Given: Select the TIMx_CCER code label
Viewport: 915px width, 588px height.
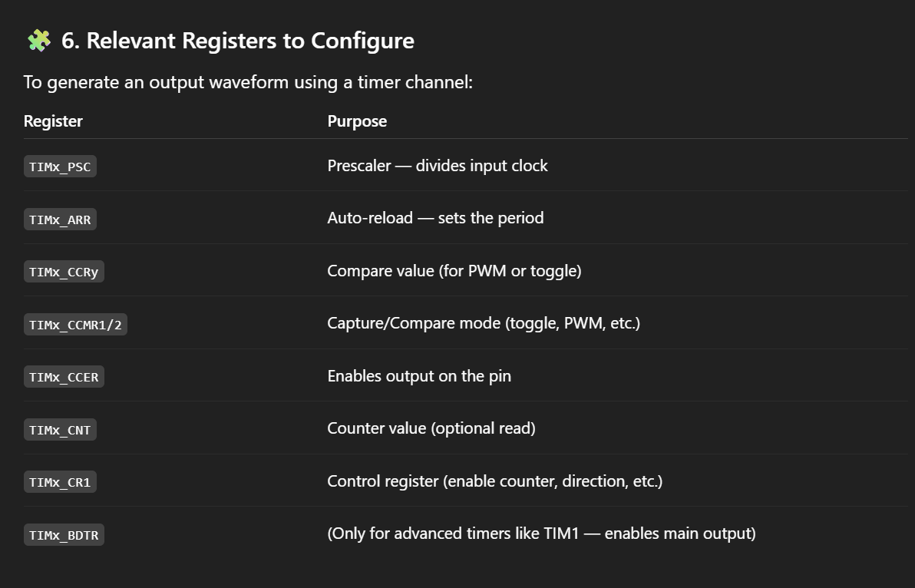Looking at the screenshot, I should (x=64, y=377).
